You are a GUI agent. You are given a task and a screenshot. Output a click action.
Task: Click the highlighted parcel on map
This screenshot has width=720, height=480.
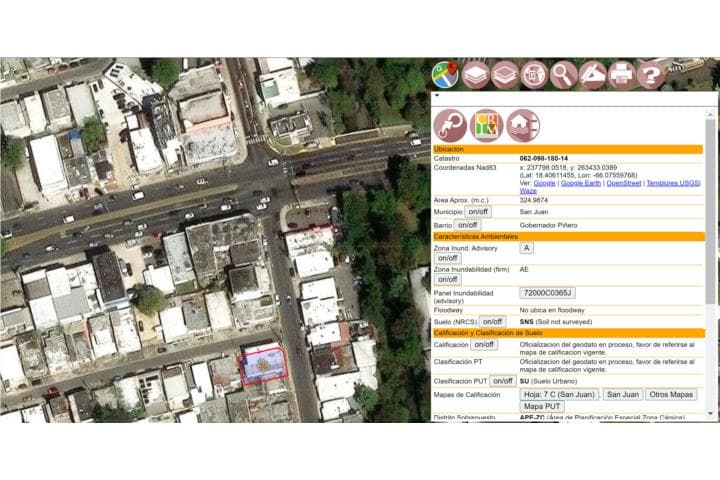click(264, 366)
